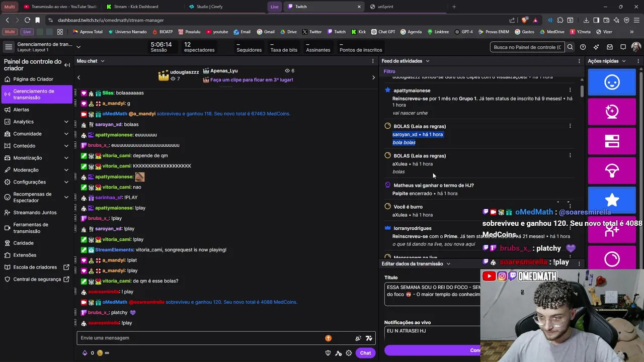Click the blue smiley face quick action
The height and width of the screenshot is (362, 644).
(612, 82)
